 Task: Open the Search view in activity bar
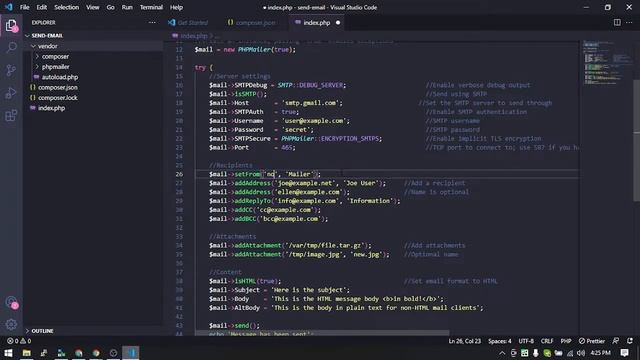[11, 47]
